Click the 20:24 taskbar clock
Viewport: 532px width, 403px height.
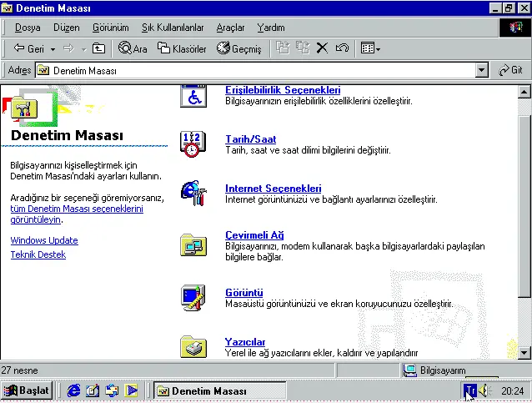click(513, 391)
